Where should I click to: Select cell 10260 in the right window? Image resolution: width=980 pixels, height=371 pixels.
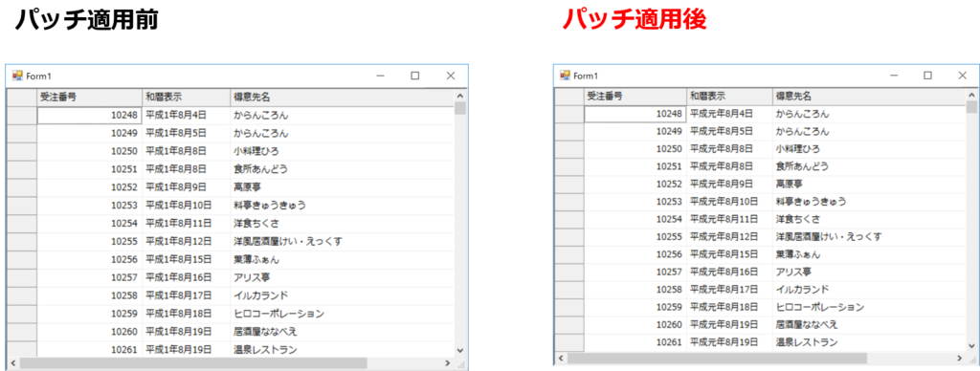pyautogui.click(x=635, y=325)
